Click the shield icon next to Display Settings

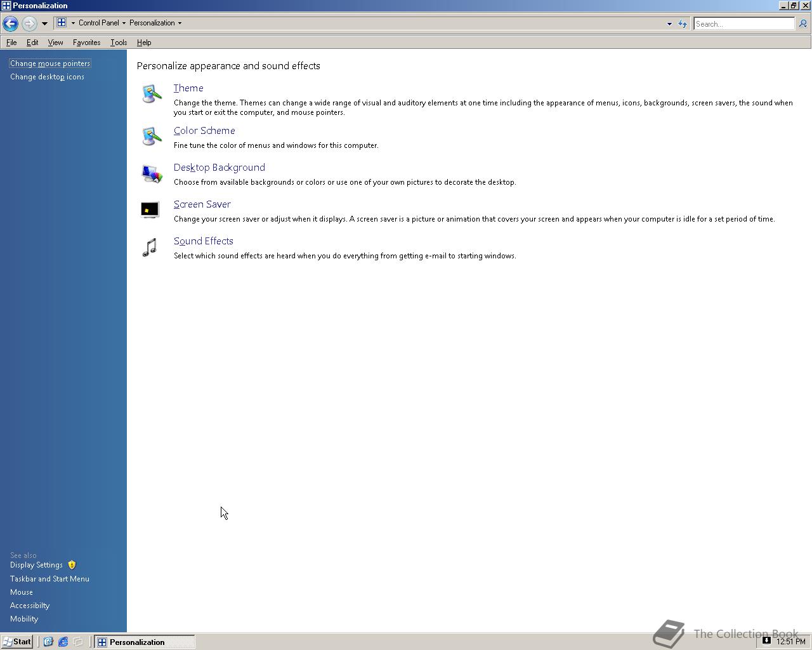72,565
